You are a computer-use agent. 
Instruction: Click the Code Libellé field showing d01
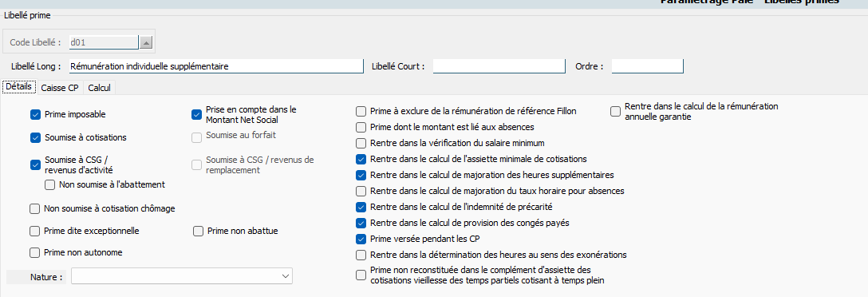tap(104, 42)
